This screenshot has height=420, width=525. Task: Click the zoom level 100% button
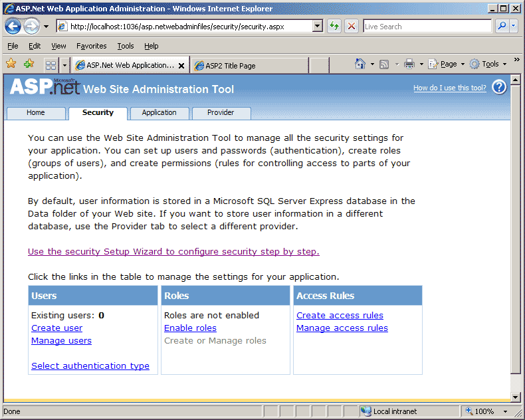[x=480, y=411]
